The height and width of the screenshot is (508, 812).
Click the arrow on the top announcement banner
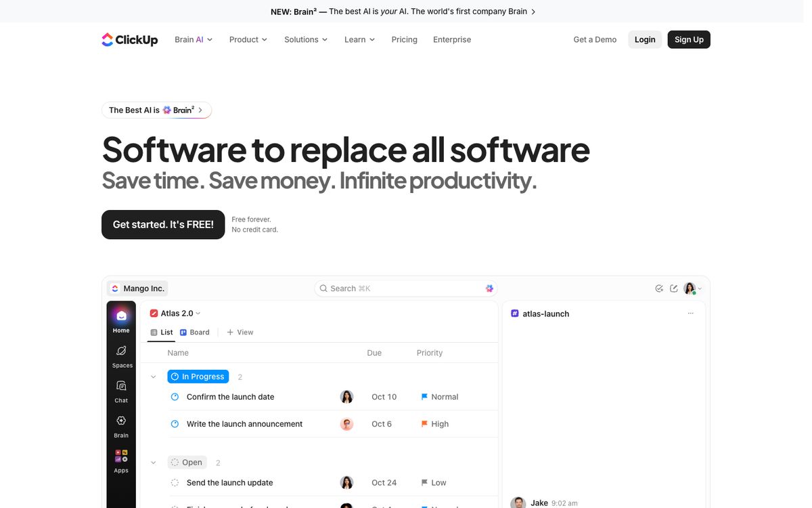point(533,12)
